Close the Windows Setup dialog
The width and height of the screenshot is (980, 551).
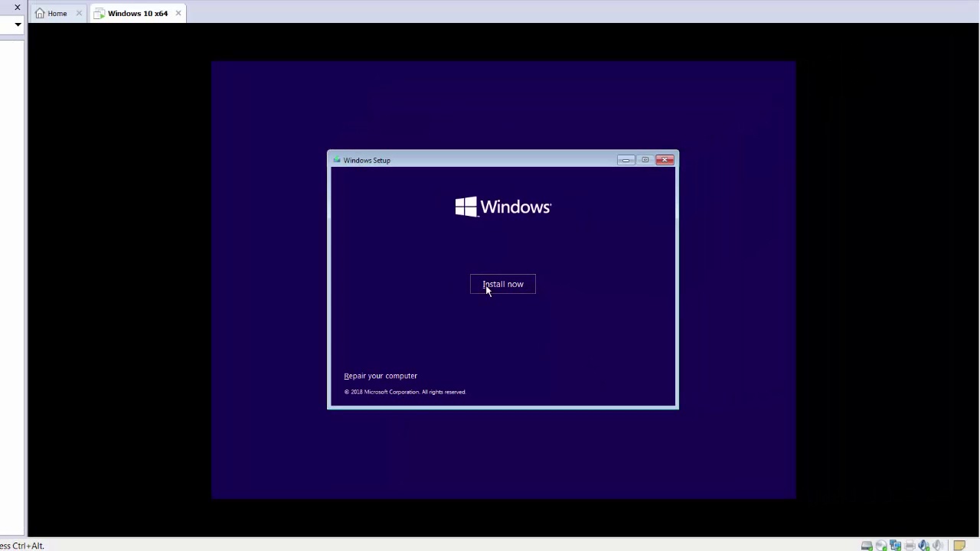point(665,160)
